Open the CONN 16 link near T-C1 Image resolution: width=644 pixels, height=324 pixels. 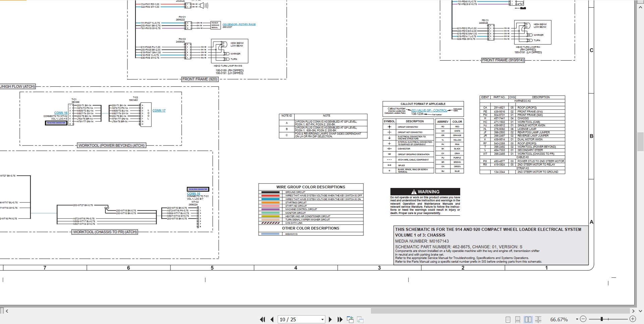61,113
